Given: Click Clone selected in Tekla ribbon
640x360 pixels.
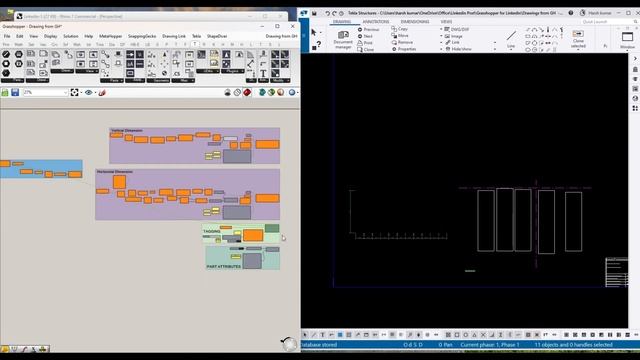Looking at the screenshot, I should click(578, 39).
